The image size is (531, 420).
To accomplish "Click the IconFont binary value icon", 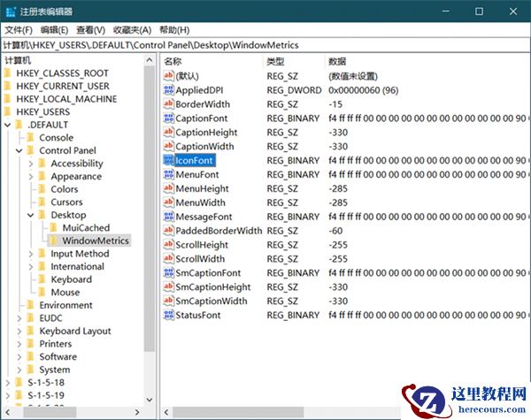I will 168,160.
